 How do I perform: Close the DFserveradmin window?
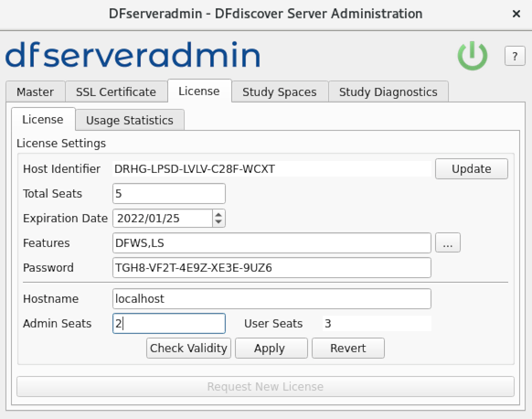[516, 14]
